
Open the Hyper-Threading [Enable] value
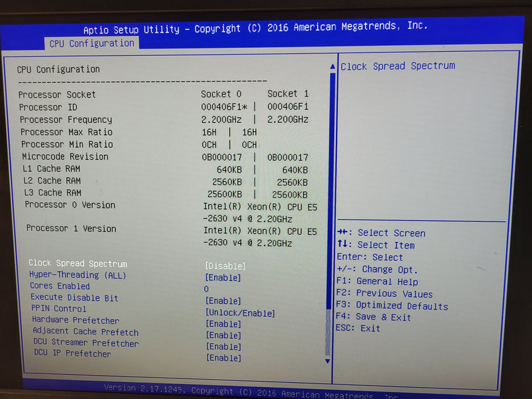(x=223, y=278)
